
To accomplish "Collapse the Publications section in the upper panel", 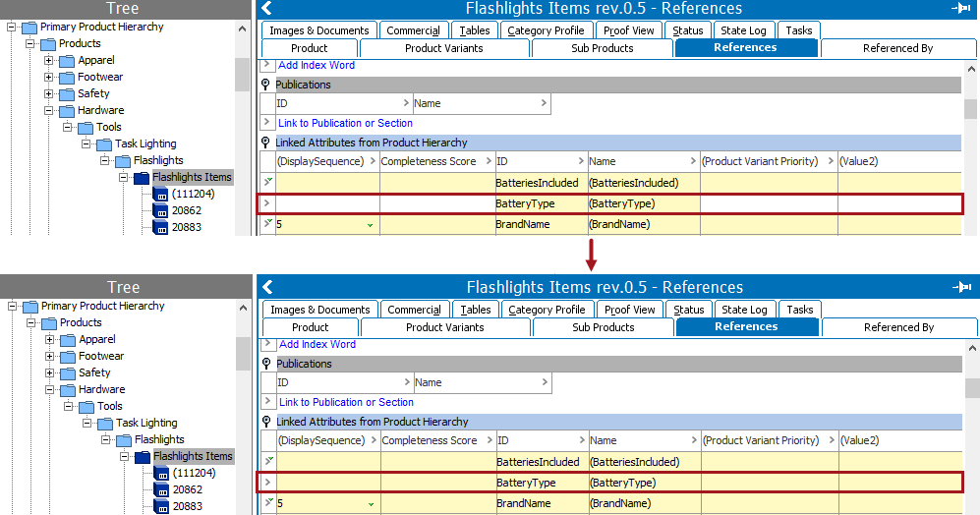I will tap(265, 85).
